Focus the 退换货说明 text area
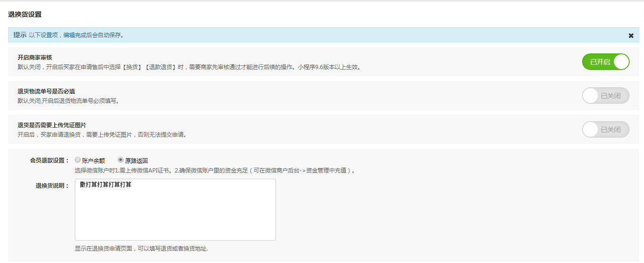Image resolution: width=644 pixels, height=263 pixels. coord(175,210)
